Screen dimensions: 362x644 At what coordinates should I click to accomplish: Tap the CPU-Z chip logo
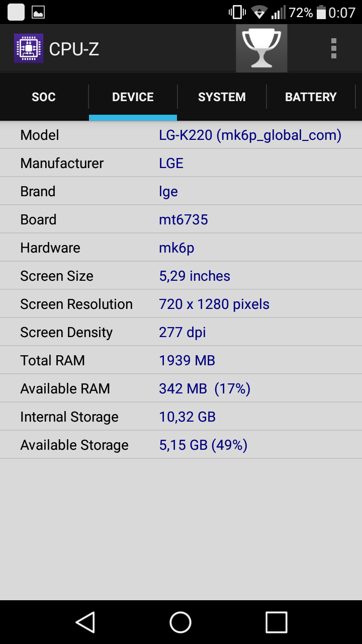(x=29, y=48)
